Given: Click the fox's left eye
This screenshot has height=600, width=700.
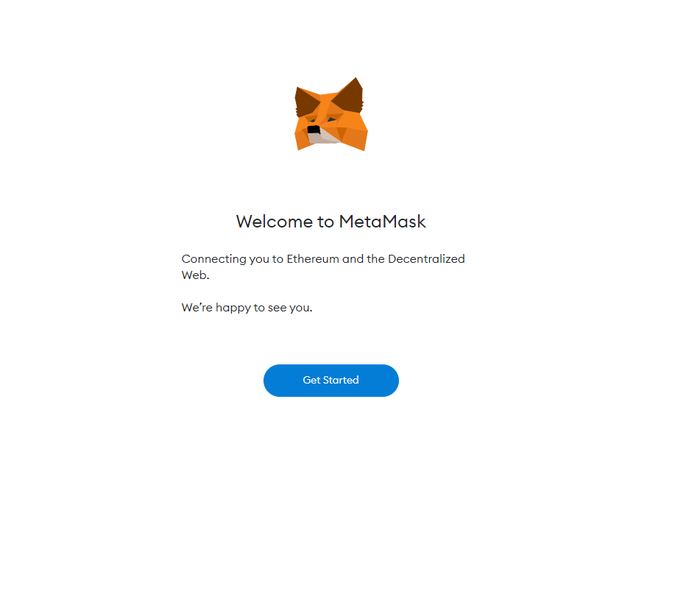Looking at the screenshot, I should pyautogui.click(x=313, y=121).
